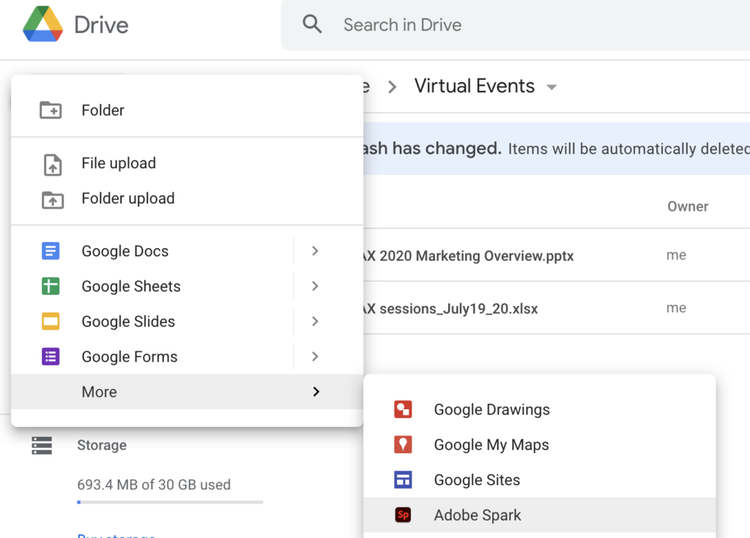Click the Adobe Spark icon
Image resolution: width=750 pixels, height=538 pixels.
(403, 515)
